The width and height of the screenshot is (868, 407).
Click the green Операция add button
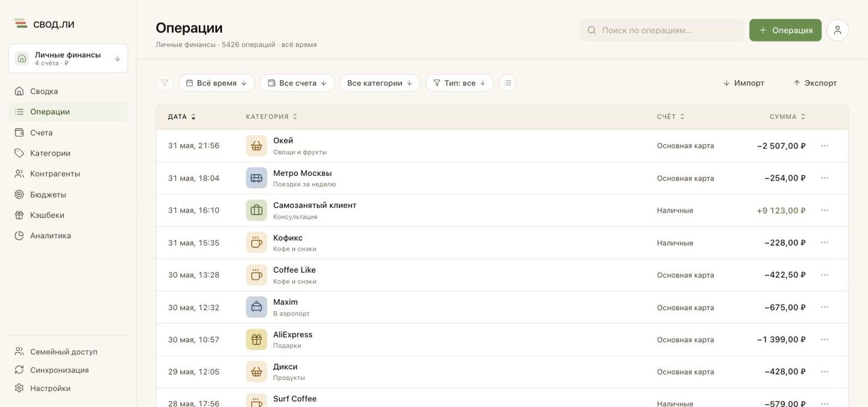coord(785,30)
